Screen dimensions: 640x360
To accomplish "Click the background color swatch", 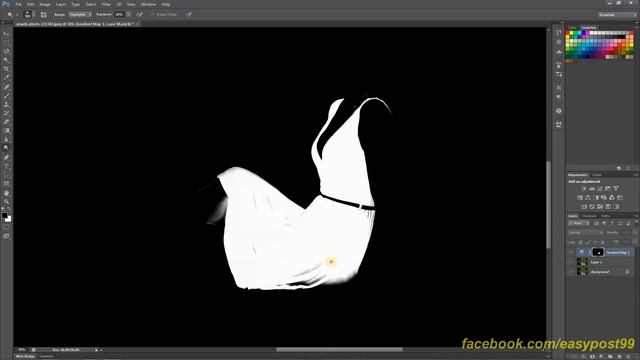I will tap(9, 219).
